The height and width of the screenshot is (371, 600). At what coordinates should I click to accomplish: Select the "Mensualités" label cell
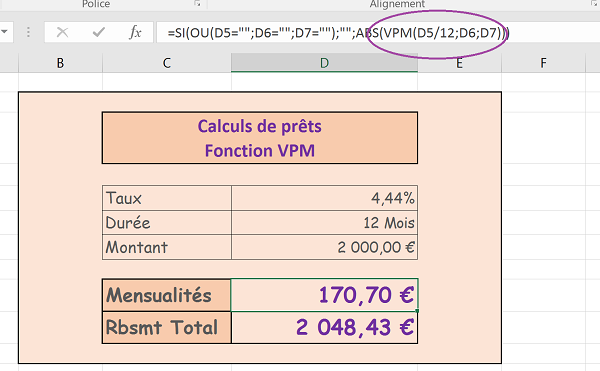pyautogui.click(x=167, y=295)
